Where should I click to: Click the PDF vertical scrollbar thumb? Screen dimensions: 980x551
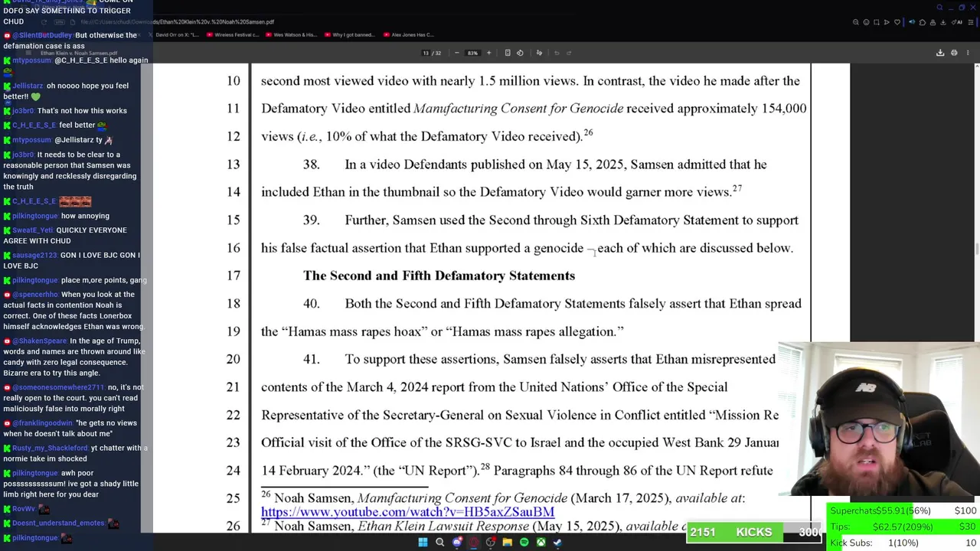(975, 249)
